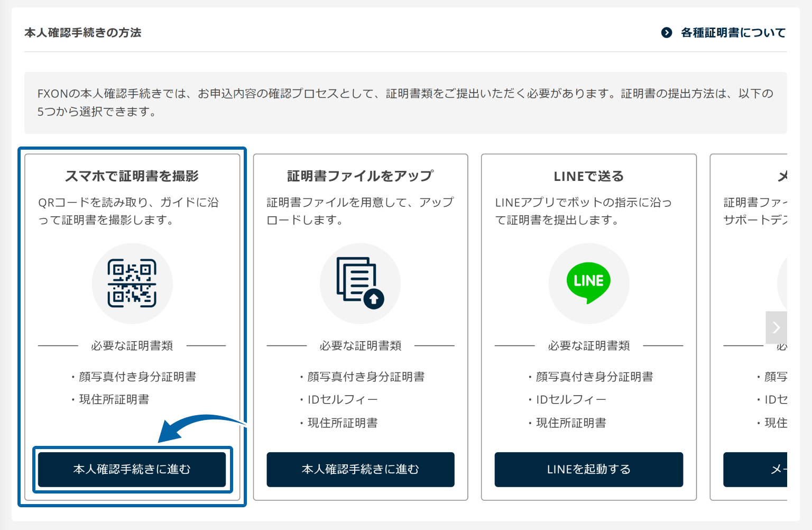The height and width of the screenshot is (530, 812).
Task: Click the arrow icon beside 各種証明書について
Action: coord(667,33)
